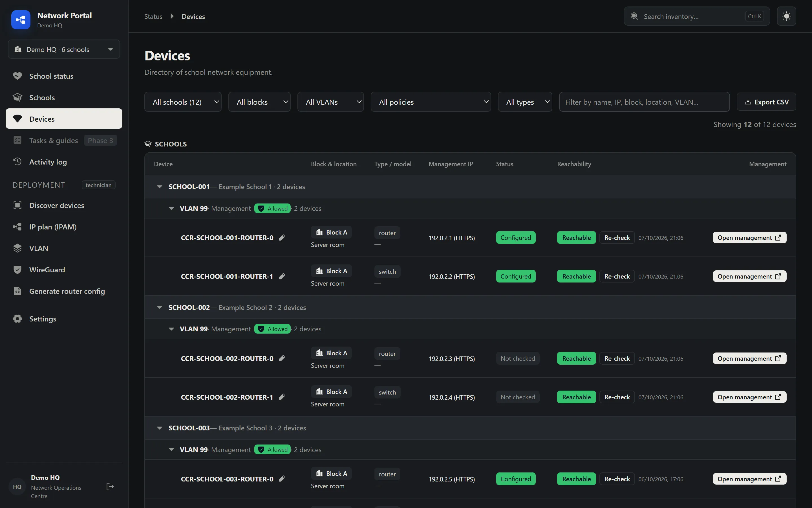Open IP plan (IPAM) page
The height and width of the screenshot is (508, 812).
64,227
